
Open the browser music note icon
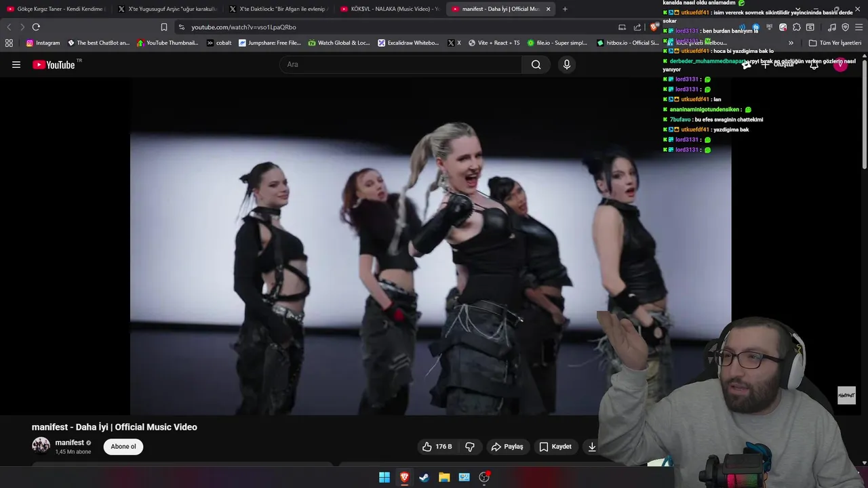[832, 27]
